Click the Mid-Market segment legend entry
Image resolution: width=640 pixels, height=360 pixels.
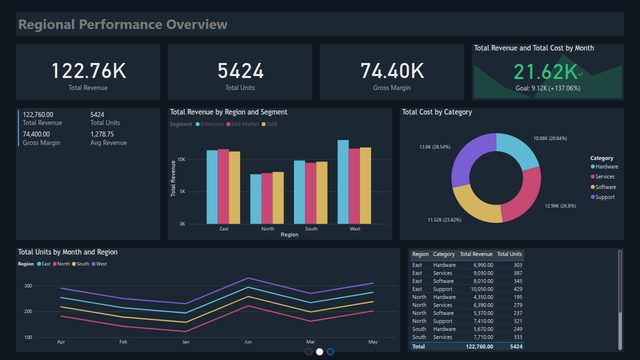pyautogui.click(x=242, y=124)
